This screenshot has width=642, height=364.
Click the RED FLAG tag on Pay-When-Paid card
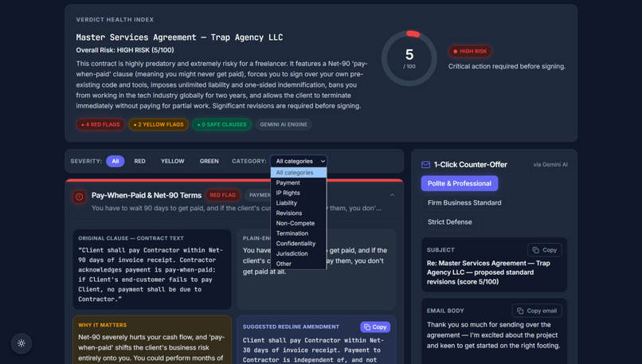coord(223,195)
